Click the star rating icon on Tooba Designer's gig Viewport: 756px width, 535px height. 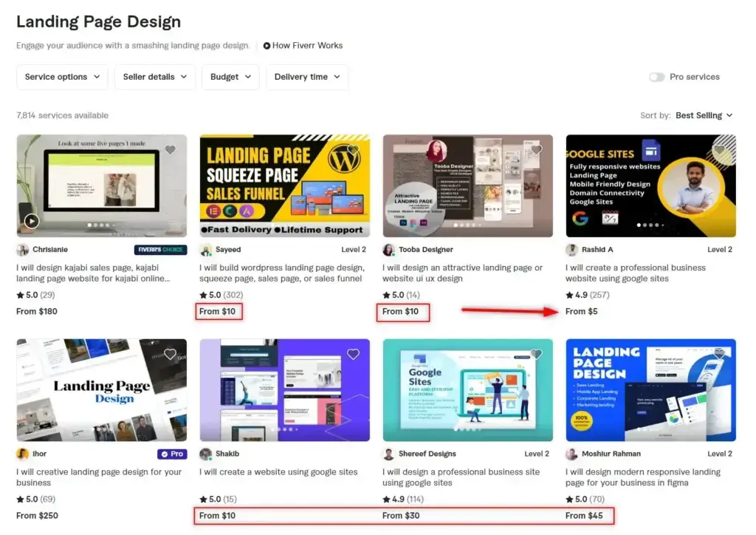tap(385, 295)
